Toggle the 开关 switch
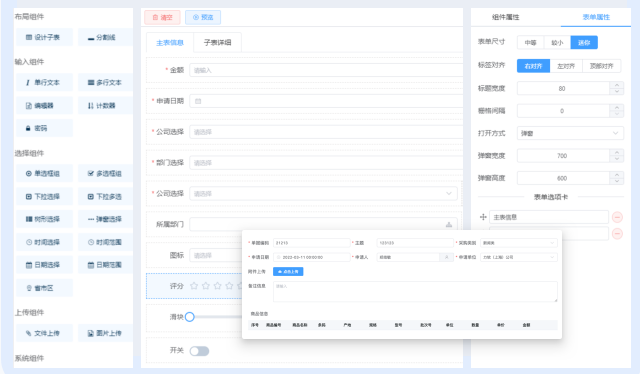The width and height of the screenshot is (640, 374). (x=199, y=351)
